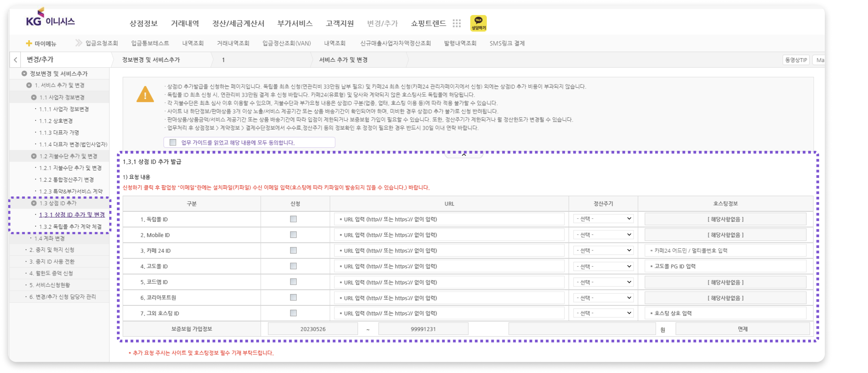Collapse 정보변경 및 서비스추가 tree node
The width and height of the screenshot is (868, 373).
click(x=24, y=74)
